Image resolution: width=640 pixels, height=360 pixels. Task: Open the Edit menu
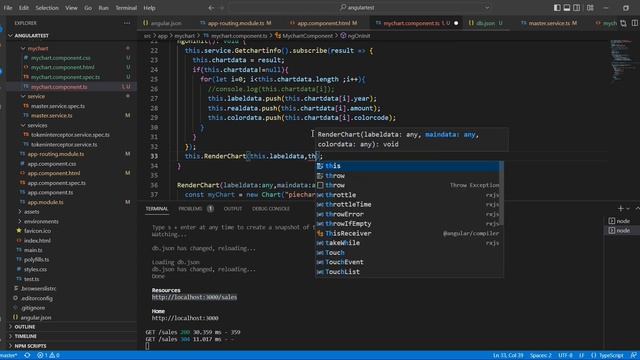pos(24,8)
